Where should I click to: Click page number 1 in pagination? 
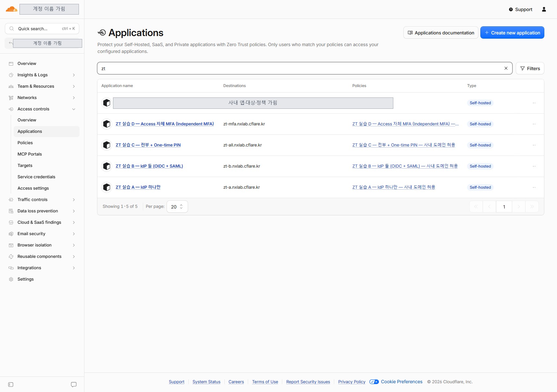(x=504, y=207)
